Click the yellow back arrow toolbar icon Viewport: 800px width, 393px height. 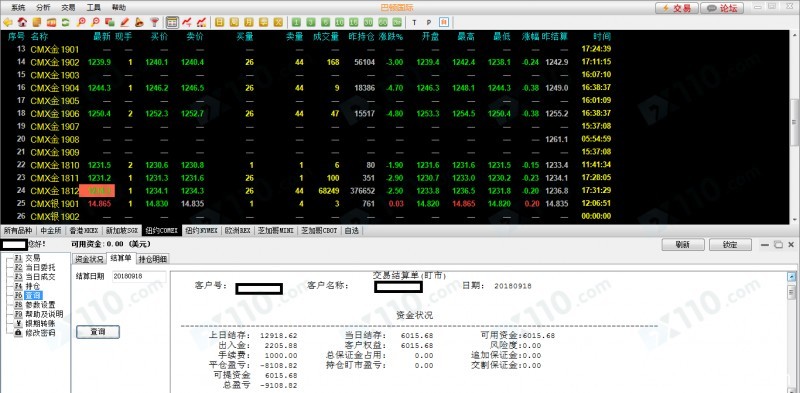[x=8, y=22]
